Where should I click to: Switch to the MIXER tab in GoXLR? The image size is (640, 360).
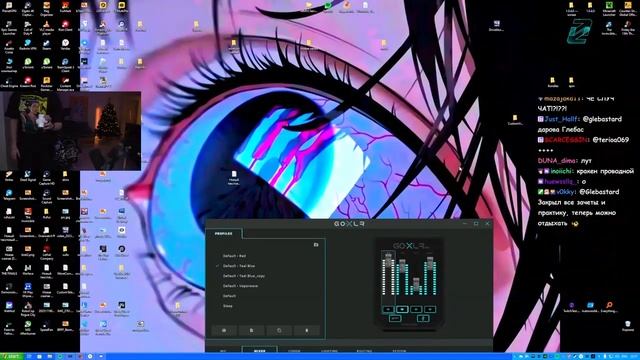[260, 350]
